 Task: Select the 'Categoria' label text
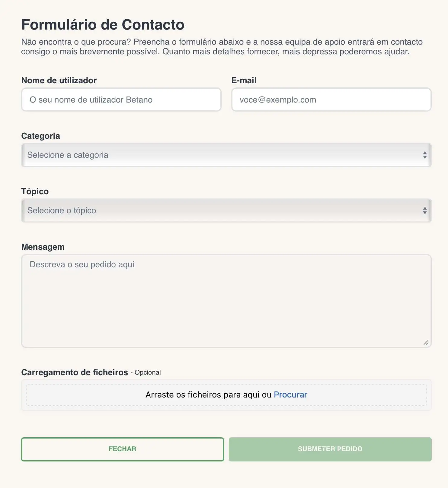[40, 136]
